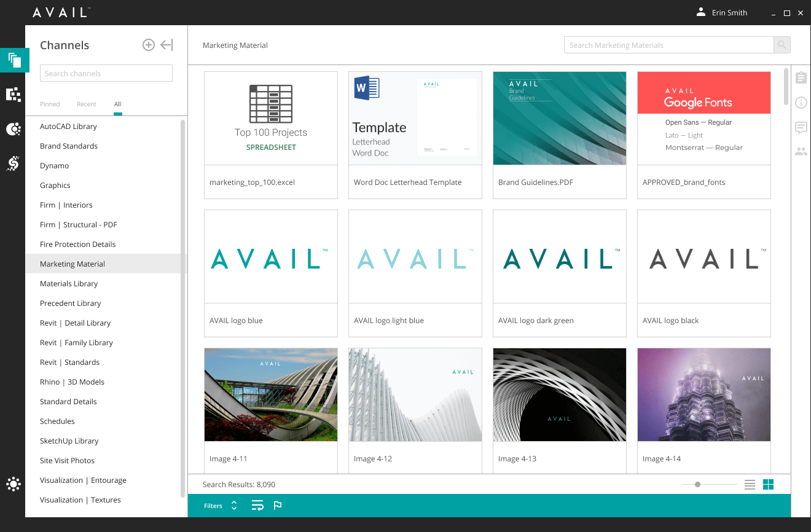
Task: Select Image 4-11 thumbnail
Action: pos(271,395)
